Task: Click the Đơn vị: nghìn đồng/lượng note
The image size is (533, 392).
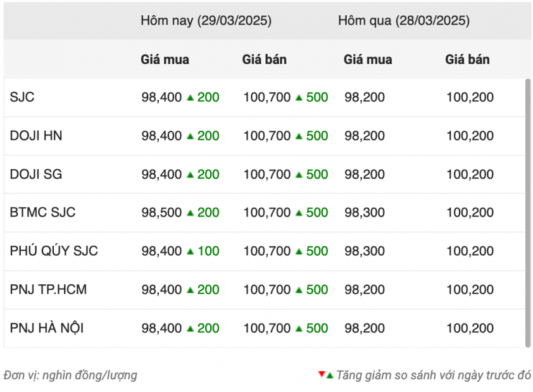Action: coord(70,376)
